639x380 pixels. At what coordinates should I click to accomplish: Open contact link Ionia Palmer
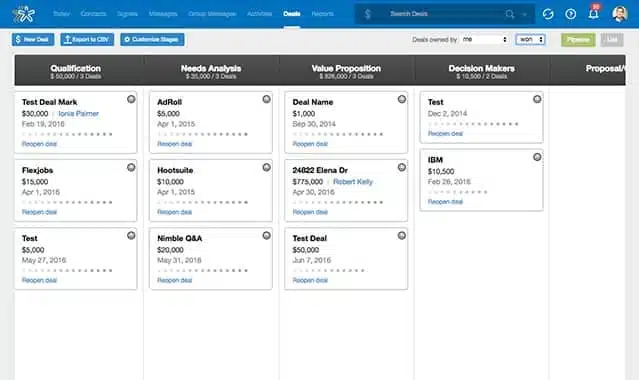(x=78, y=114)
